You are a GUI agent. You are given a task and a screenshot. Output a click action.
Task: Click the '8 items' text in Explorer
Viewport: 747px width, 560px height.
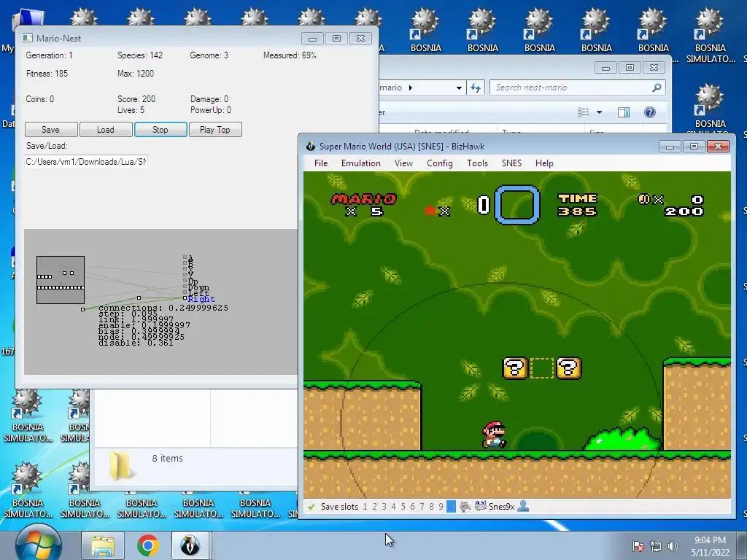click(x=168, y=458)
